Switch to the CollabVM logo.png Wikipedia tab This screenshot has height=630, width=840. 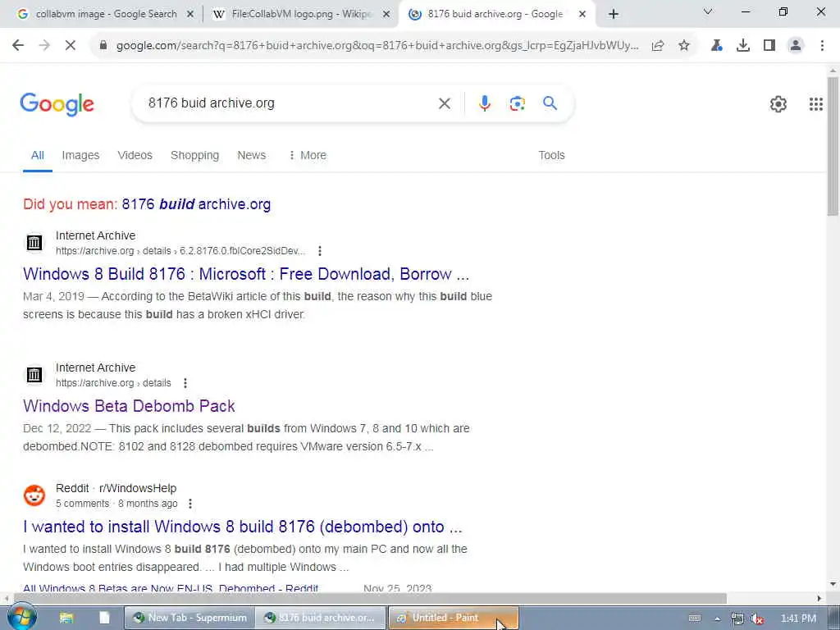coord(300,15)
